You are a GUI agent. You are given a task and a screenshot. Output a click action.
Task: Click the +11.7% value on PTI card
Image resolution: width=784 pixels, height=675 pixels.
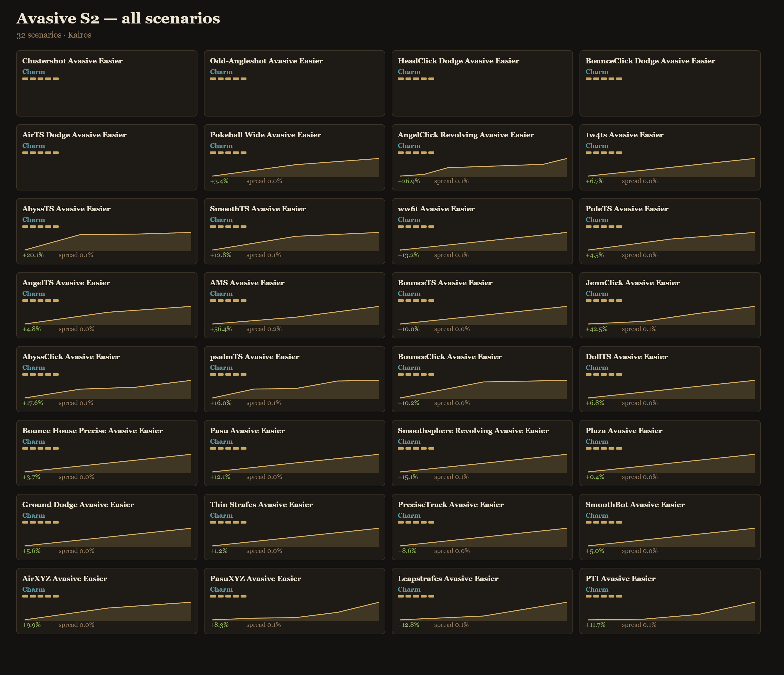[x=596, y=625]
